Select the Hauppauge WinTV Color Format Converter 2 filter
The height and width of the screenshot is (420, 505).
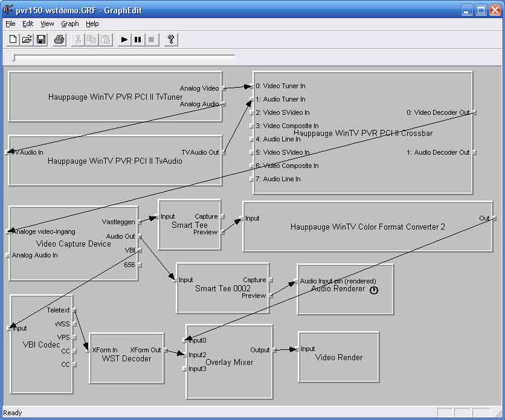click(x=367, y=227)
